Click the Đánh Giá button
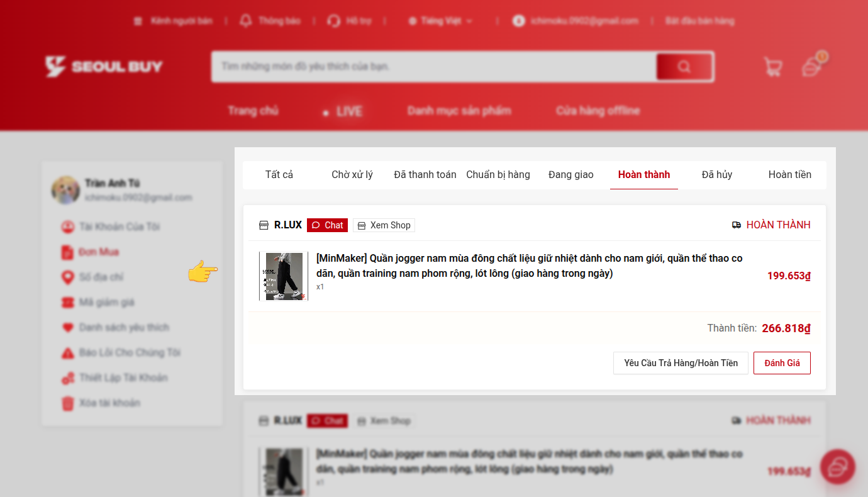 [781, 363]
